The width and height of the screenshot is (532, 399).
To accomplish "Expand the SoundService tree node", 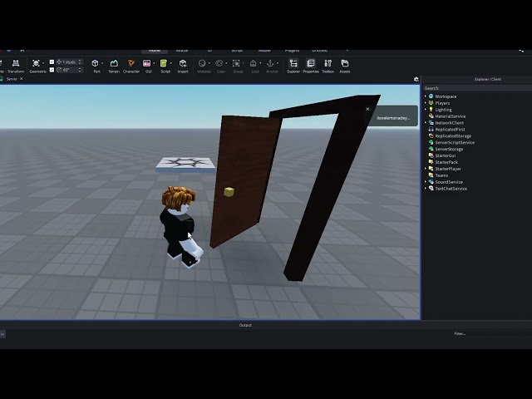I will click(426, 182).
